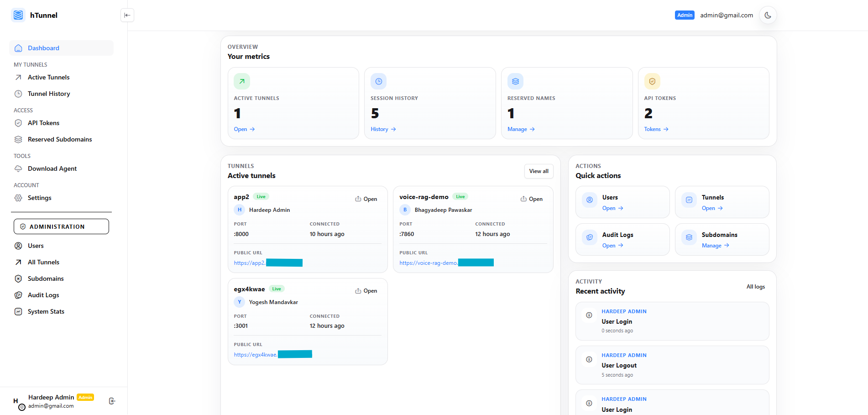Viewport: 868px width, 415px height.
Task: Click the System Stats icon in Administration
Action: (18, 311)
